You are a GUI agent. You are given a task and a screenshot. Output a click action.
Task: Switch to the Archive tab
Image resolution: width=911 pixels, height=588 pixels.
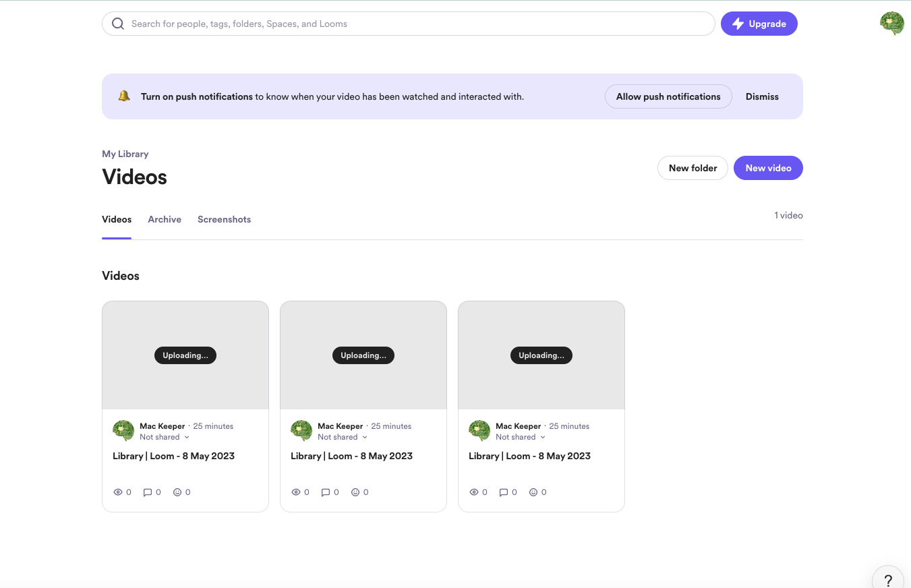click(x=165, y=219)
